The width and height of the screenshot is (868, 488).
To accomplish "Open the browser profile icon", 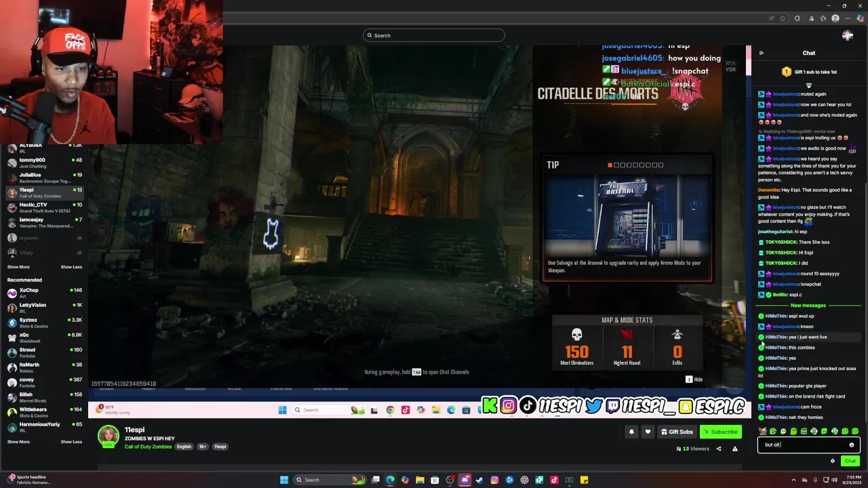I will [x=835, y=18].
